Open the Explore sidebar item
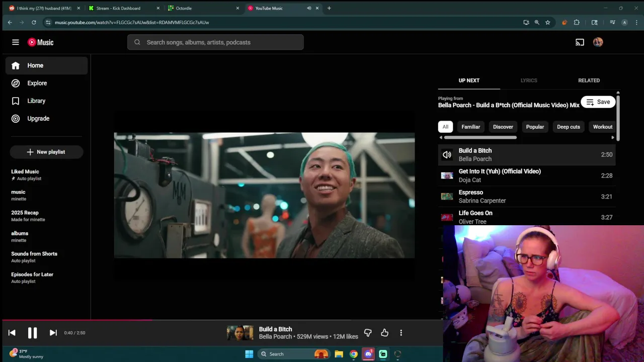644x362 pixels. 47,83
